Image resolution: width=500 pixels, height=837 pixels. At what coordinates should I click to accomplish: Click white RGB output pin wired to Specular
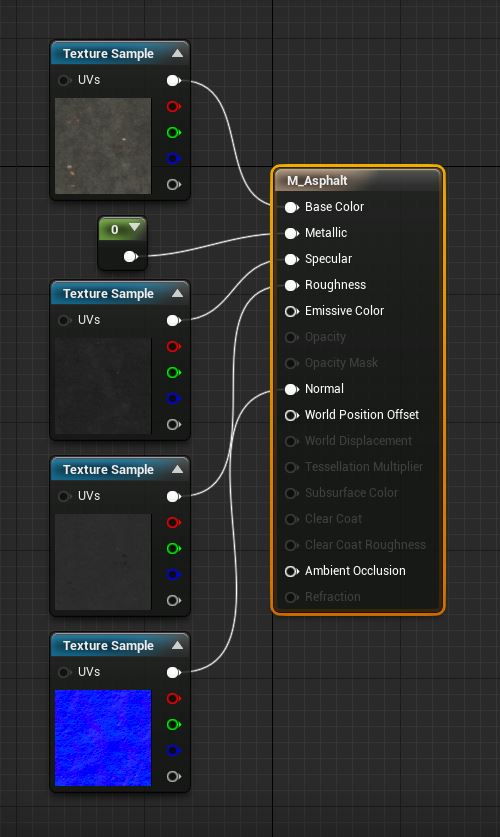[x=173, y=321]
